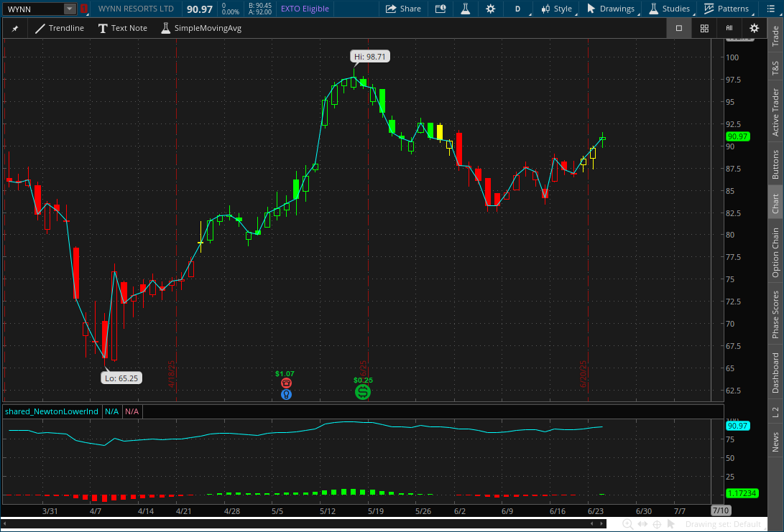Open the L2 side tab
Image resolution: width=784 pixels, height=532 pixels.
tap(775, 412)
